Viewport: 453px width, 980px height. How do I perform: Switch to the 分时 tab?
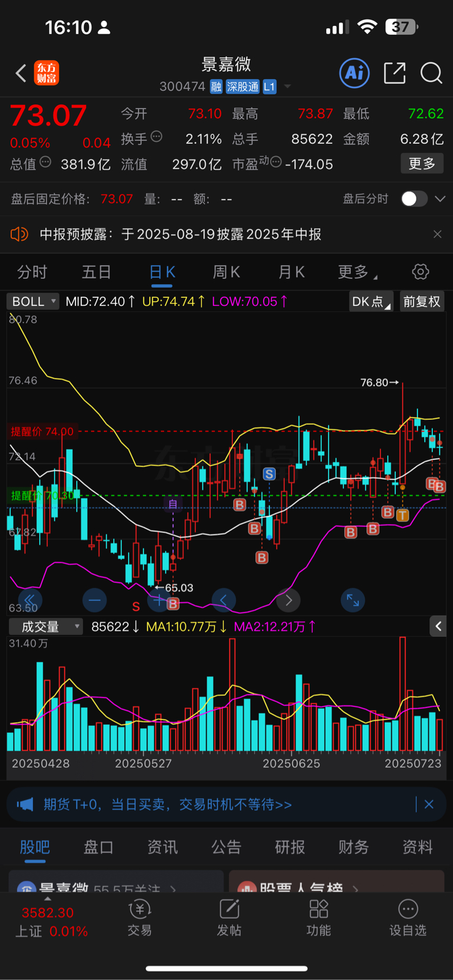click(x=32, y=272)
